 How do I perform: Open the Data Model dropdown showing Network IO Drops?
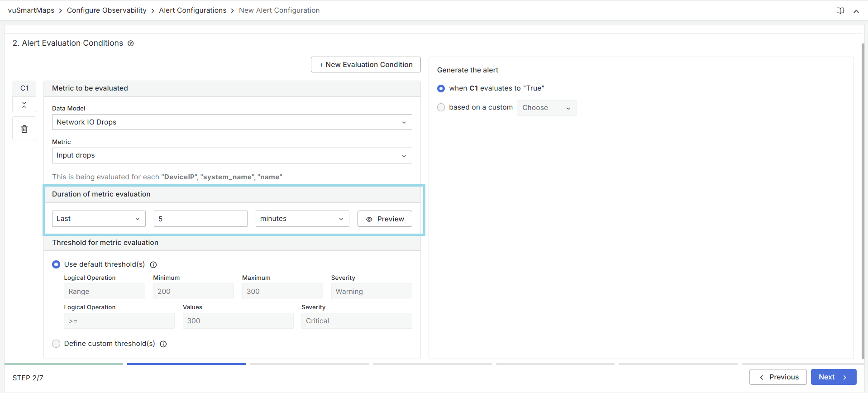[x=232, y=122]
